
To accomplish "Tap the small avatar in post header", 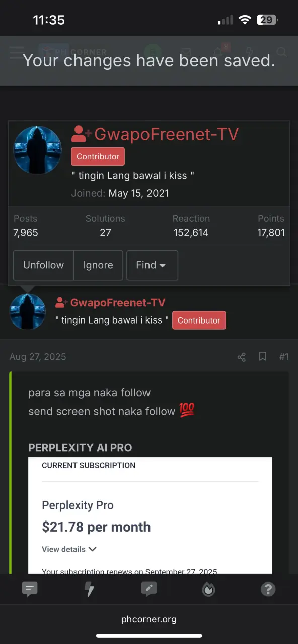I will coord(28,312).
